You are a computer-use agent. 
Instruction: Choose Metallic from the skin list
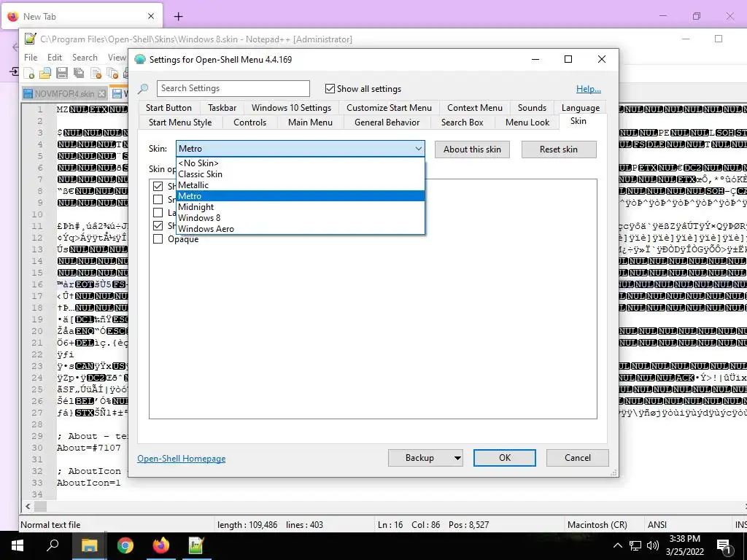(300, 184)
